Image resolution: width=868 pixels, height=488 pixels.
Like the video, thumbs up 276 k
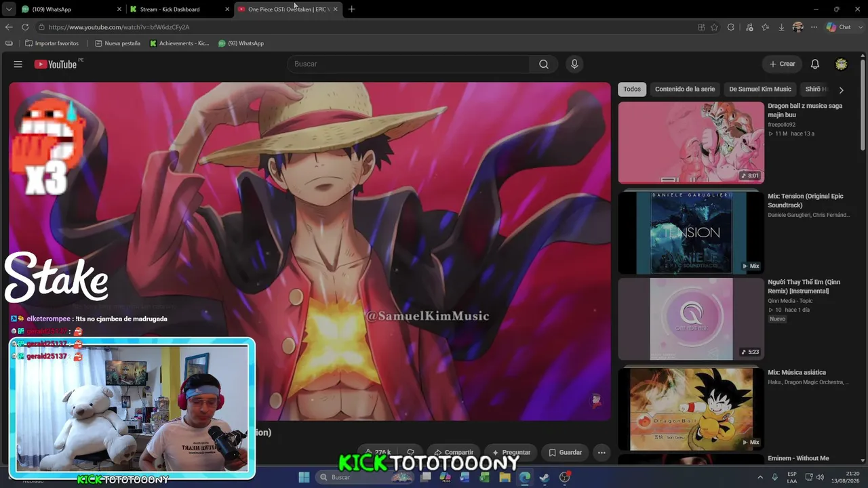click(378, 453)
